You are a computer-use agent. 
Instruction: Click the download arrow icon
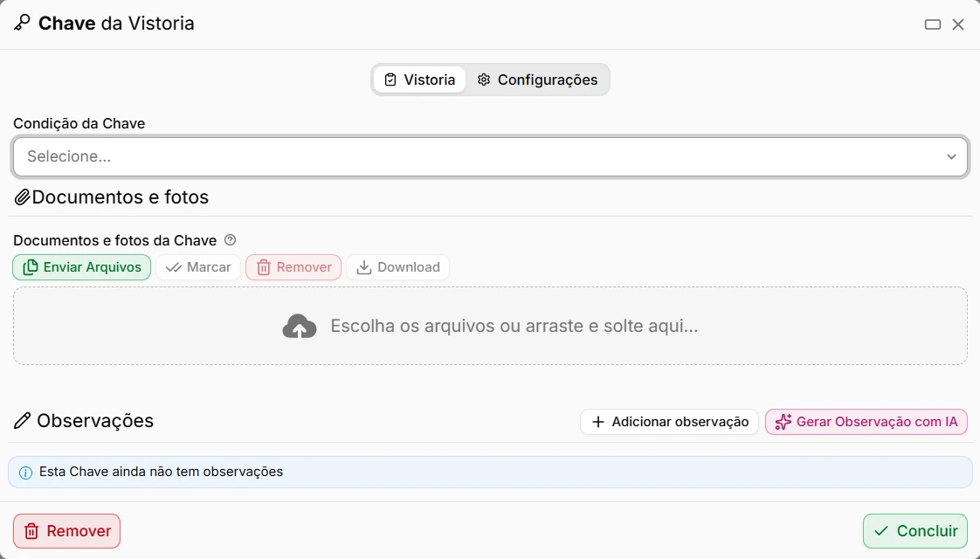pyautogui.click(x=363, y=267)
